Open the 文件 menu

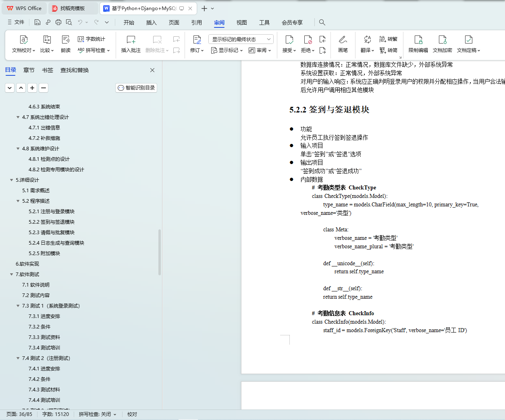[x=16, y=22]
